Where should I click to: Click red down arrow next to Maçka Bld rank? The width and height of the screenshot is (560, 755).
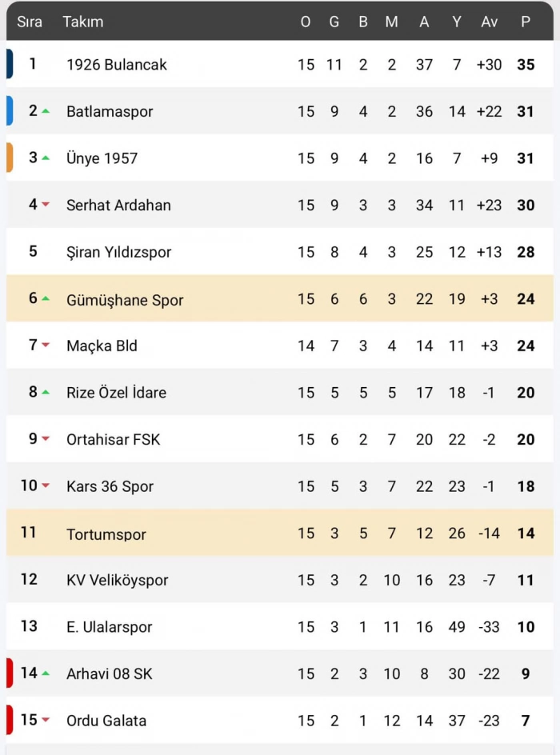point(46,346)
